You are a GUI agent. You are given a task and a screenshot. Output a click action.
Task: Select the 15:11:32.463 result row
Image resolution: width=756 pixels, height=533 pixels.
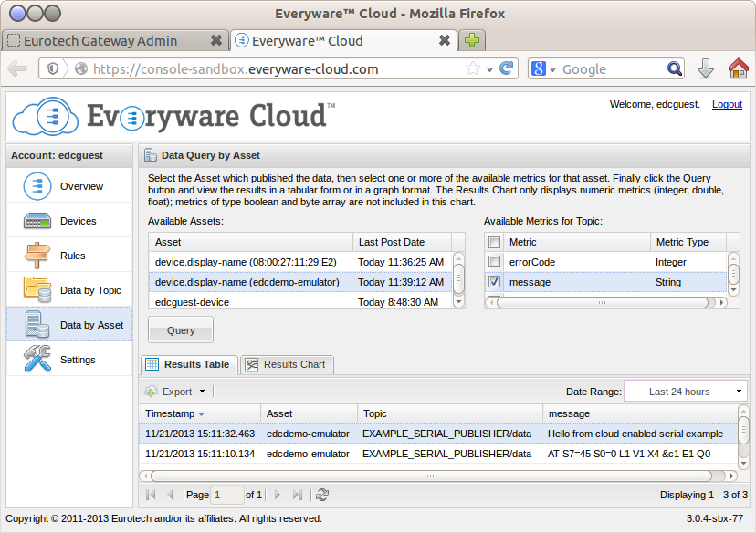tap(439, 434)
